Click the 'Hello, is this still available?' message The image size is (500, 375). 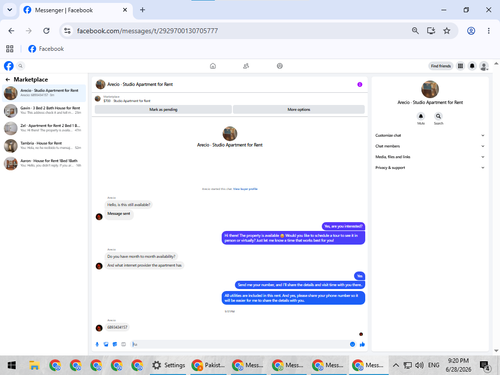pyautogui.click(x=129, y=205)
